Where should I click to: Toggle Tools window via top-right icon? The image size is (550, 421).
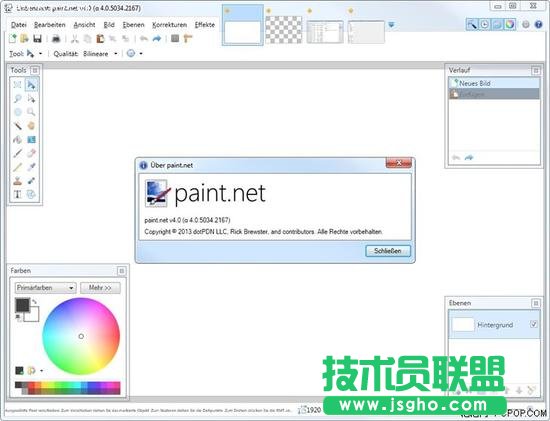[x=472, y=24]
